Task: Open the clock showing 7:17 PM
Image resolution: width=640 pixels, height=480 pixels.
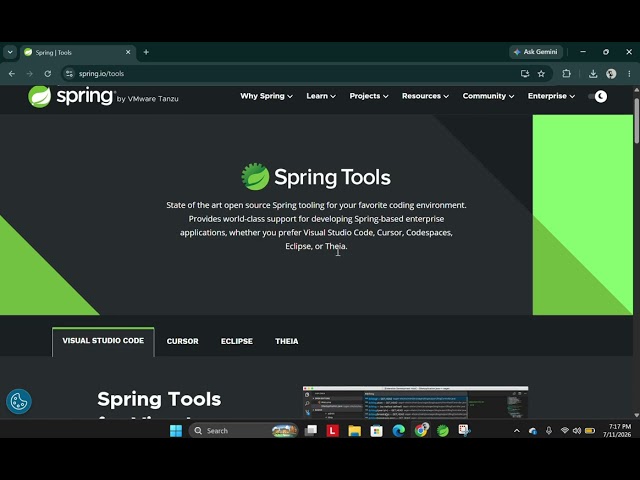Action: 617,431
